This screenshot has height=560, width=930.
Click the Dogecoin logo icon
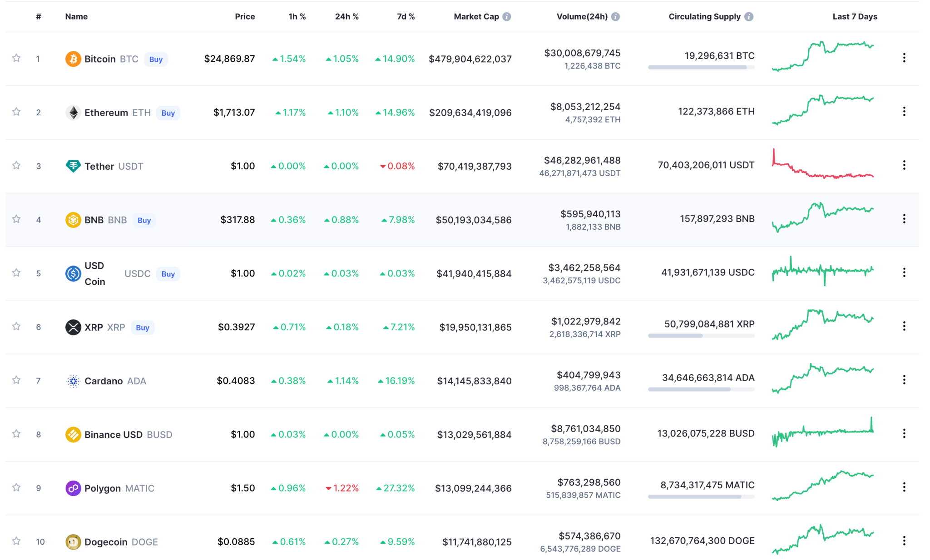coord(73,541)
